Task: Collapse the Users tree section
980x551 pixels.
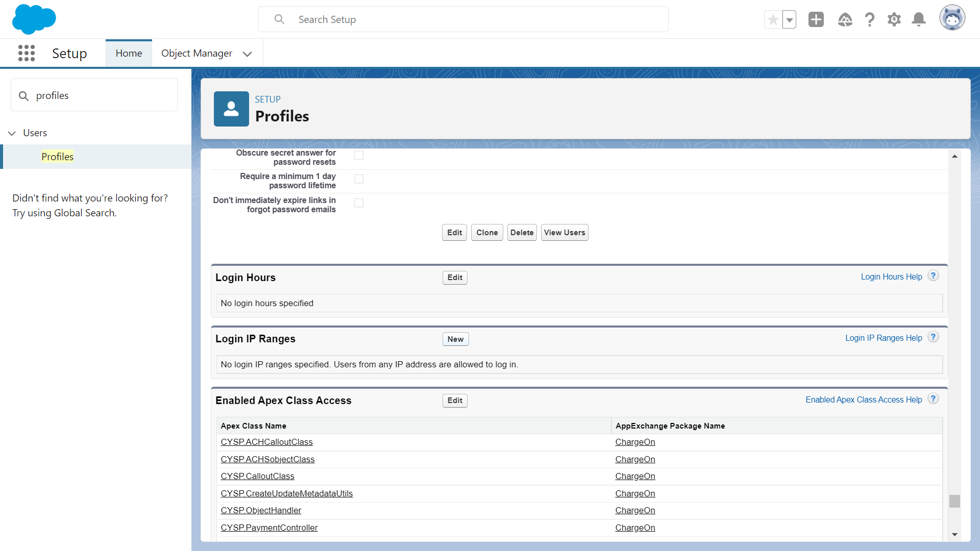Action: tap(12, 133)
